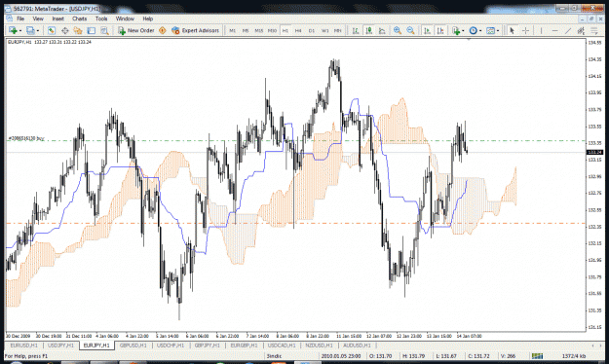The height and width of the screenshot is (364, 609).
Task: Open the Periodicity clock icon
Action: (x=473, y=30)
